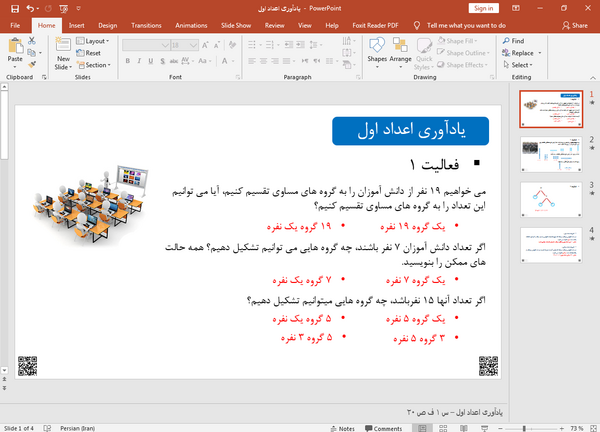The width and height of the screenshot is (600, 432).
Task: Zoom in with the plus button
Action: point(561,428)
